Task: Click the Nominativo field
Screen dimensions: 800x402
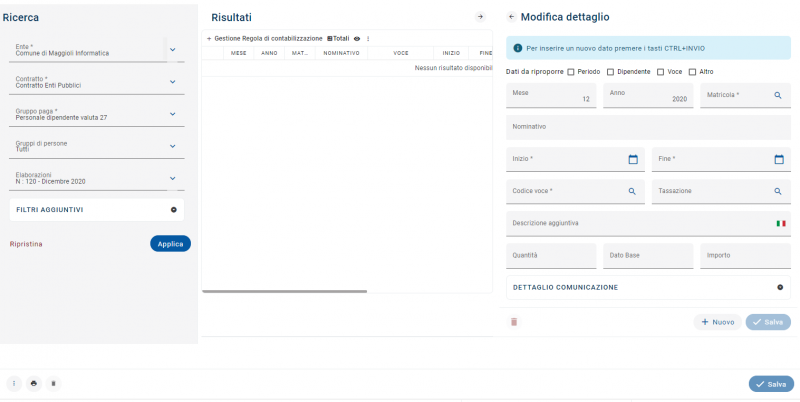Action: tap(648, 128)
